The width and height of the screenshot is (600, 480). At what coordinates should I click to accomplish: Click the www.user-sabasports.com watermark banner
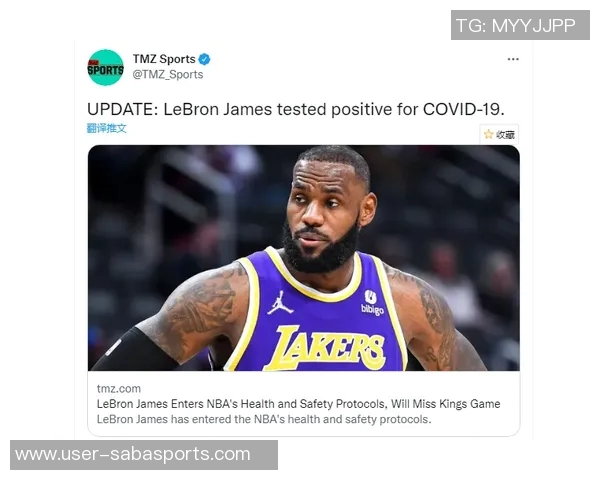(x=144, y=455)
